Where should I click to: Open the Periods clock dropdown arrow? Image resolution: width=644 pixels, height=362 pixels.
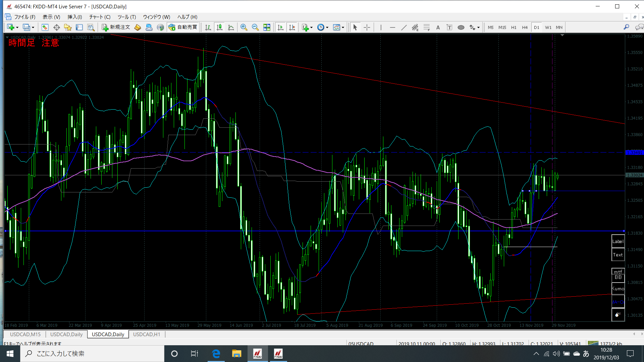coord(327,27)
